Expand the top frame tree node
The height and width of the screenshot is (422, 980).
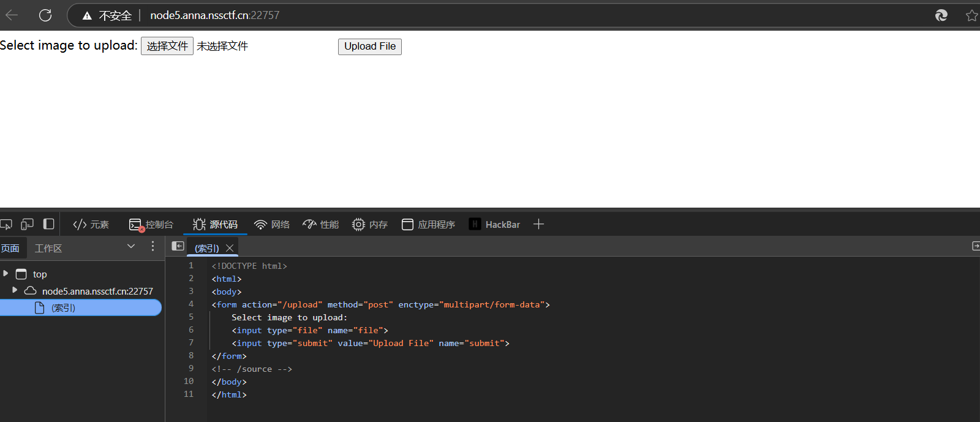click(x=6, y=274)
